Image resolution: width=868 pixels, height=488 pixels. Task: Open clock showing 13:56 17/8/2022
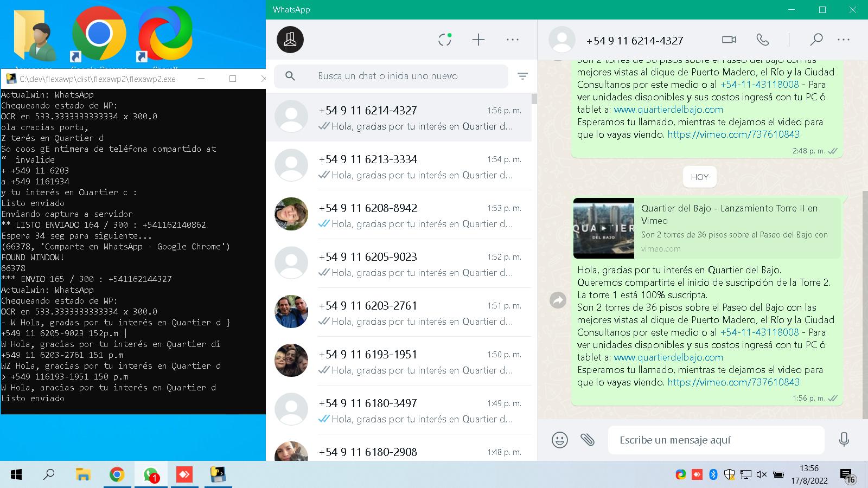pyautogui.click(x=809, y=474)
